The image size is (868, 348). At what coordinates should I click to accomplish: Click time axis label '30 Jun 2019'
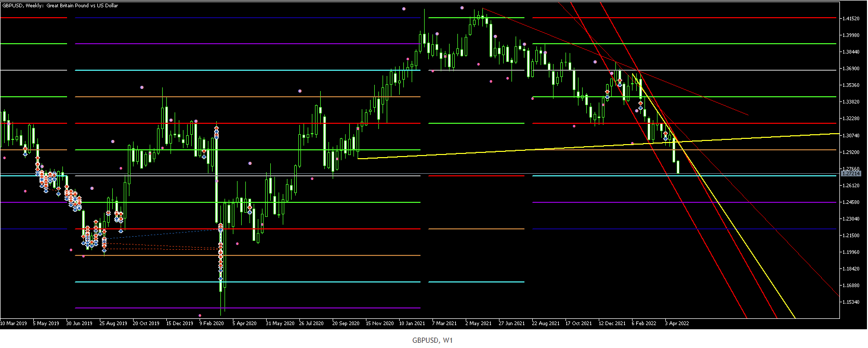[80, 323]
